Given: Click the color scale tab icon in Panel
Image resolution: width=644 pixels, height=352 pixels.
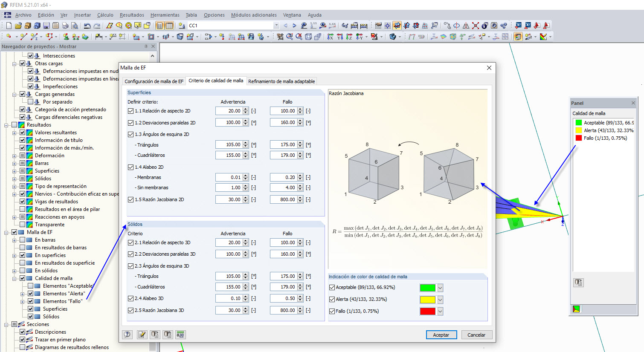Looking at the screenshot, I should [x=576, y=309].
